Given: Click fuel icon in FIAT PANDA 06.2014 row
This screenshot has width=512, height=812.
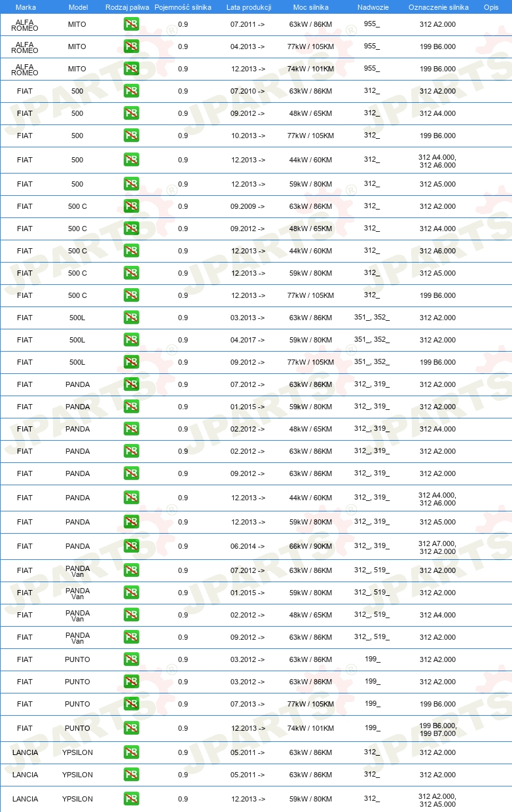Looking at the screenshot, I should [131, 546].
